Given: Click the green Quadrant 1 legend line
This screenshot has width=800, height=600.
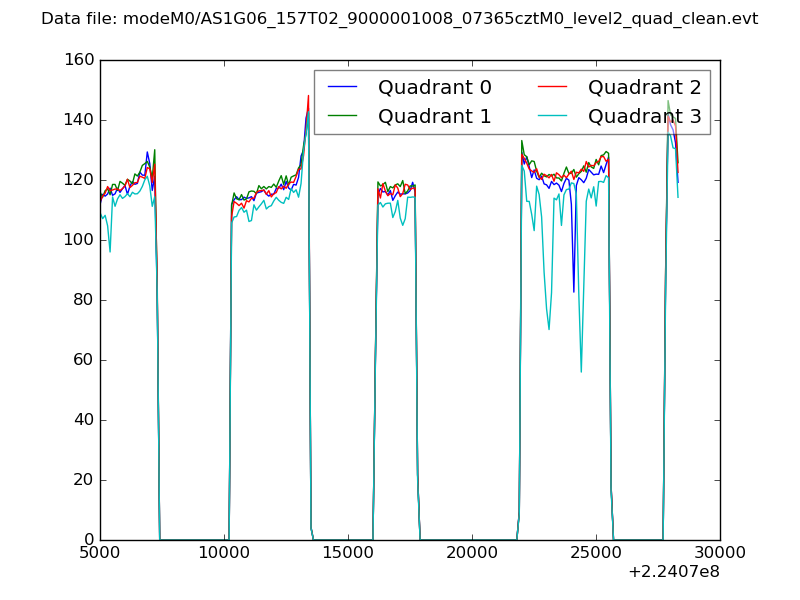Looking at the screenshot, I should (x=342, y=117).
